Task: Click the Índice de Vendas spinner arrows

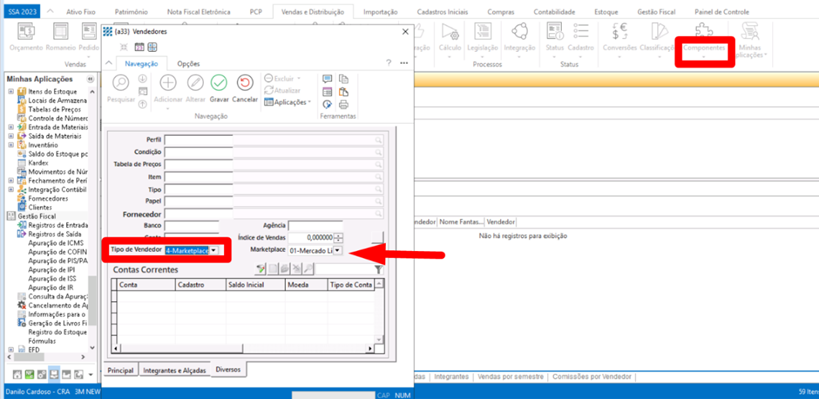Action: (x=337, y=238)
